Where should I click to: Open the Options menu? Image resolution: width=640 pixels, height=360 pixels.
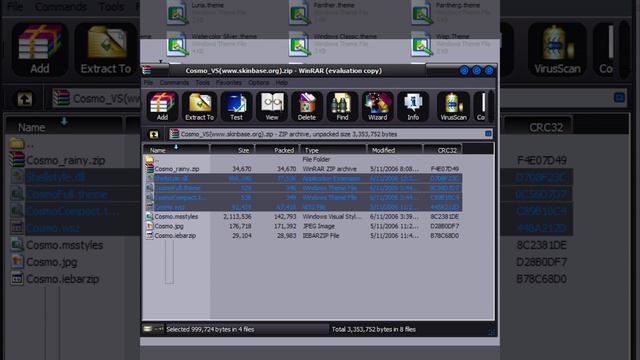[259, 82]
